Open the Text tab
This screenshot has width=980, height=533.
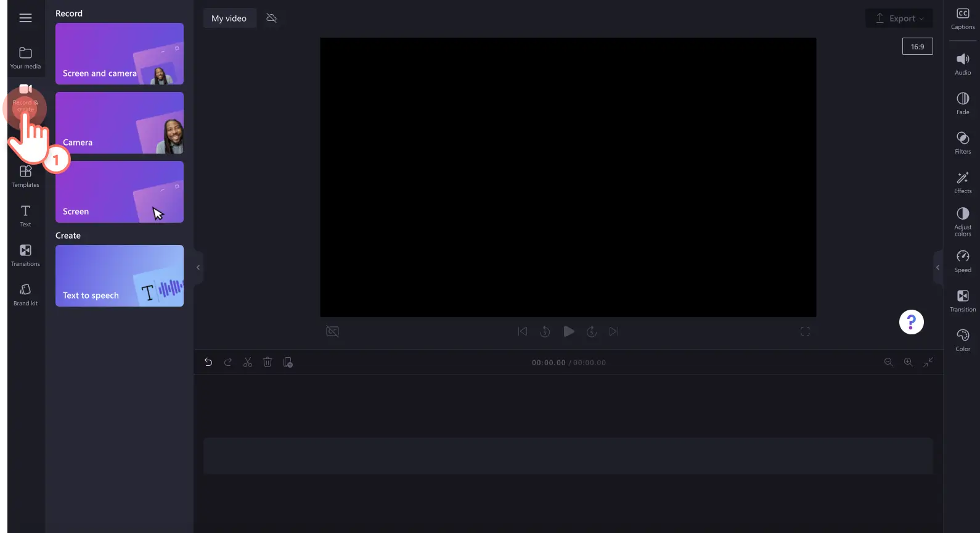click(25, 216)
